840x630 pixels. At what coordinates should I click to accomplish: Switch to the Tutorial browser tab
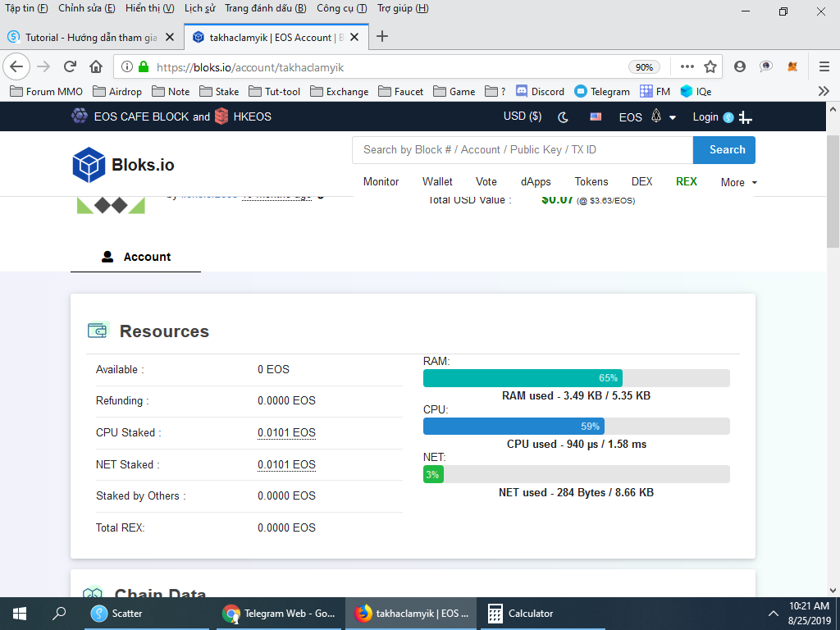[x=90, y=37]
